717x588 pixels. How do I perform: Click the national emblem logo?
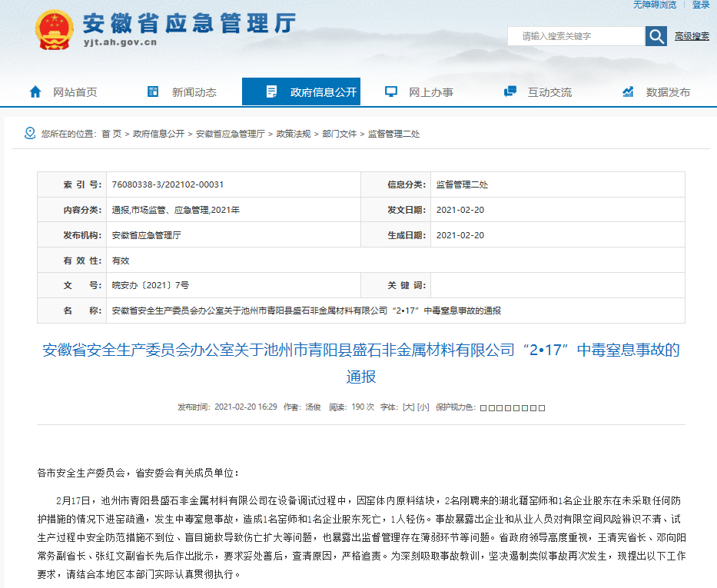pyautogui.click(x=54, y=30)
